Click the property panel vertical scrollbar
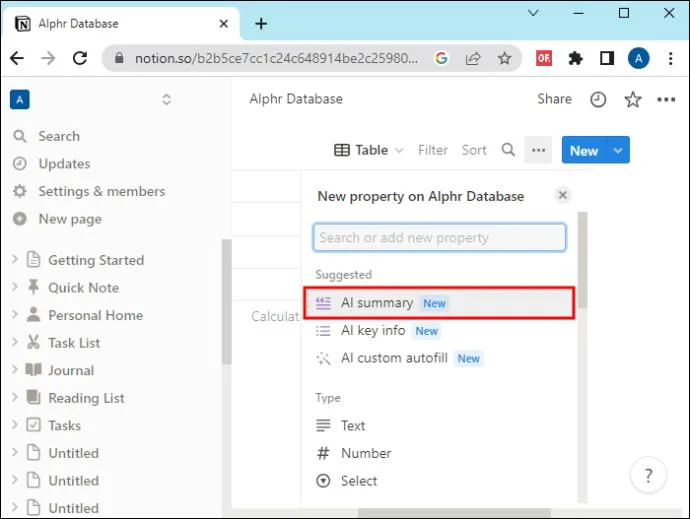The width and height of the screenshot is (690, 519). coord(582,260)
